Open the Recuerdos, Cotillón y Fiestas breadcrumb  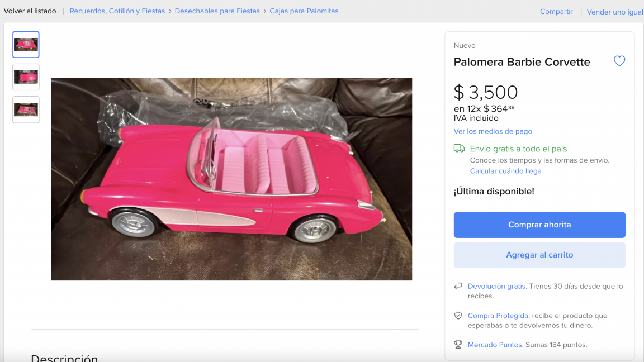click(x=117, y=11)
